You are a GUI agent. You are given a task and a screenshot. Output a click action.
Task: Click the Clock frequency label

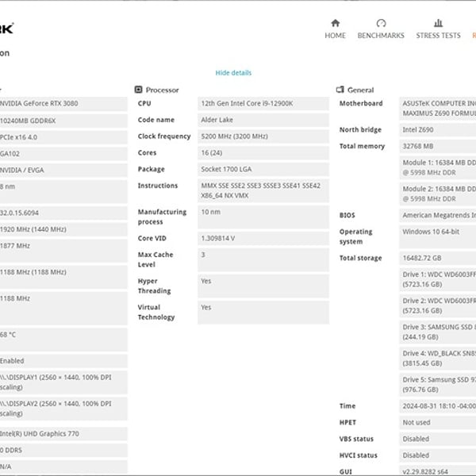pyautogui.click(x=164, y=136)
